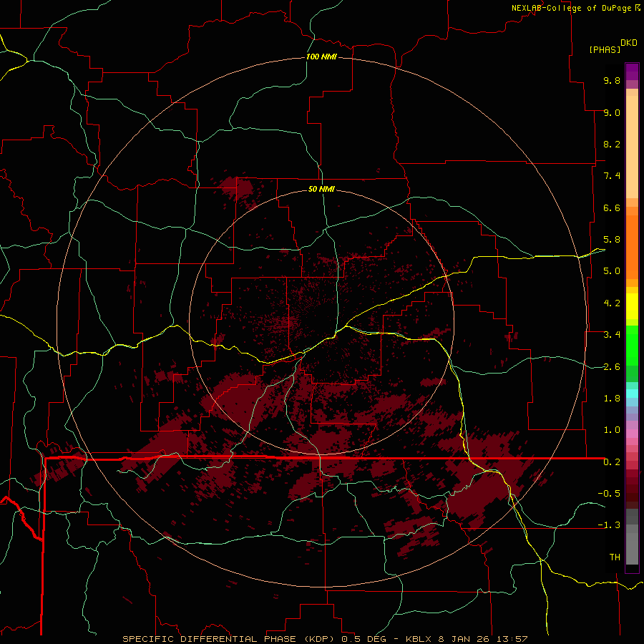Click the 8.2 scale value
This screenshot has height=644, width=644.
[612, 145]
